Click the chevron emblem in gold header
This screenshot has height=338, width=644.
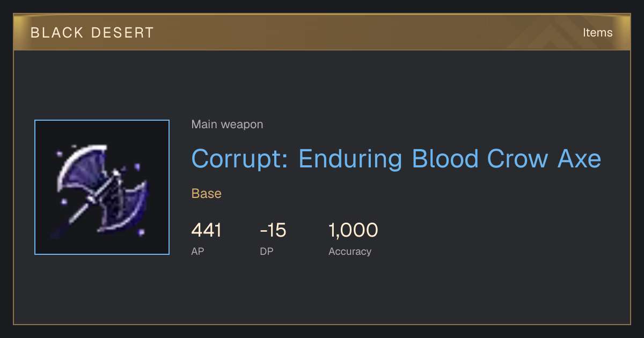(558, 33)
